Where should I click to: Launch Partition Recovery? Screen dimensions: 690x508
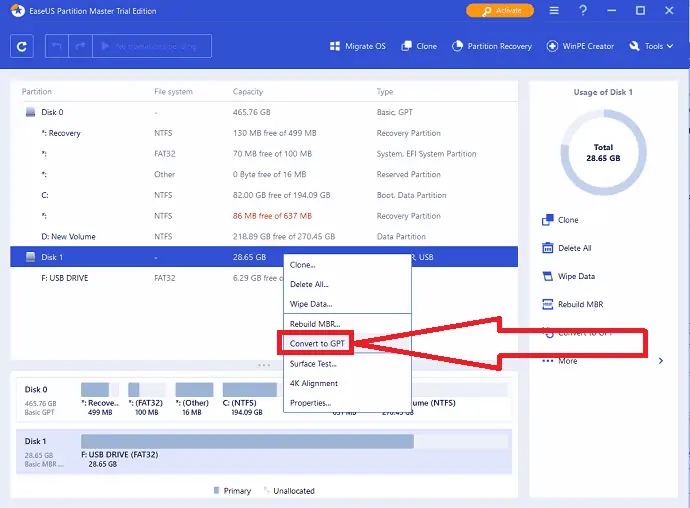coord(492,46)
